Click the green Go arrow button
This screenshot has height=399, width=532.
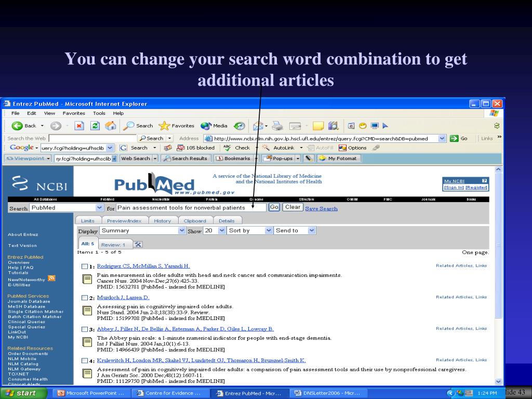458,138
